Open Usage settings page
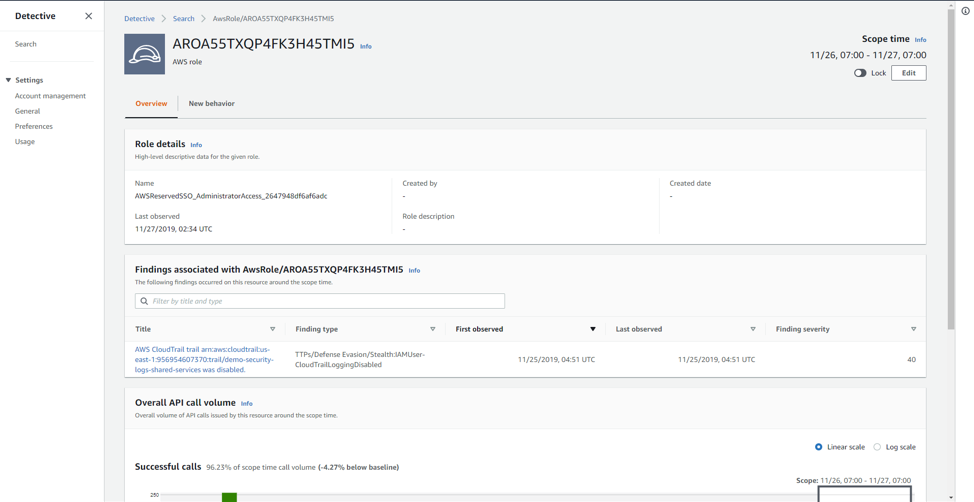The image size is (974, 502). tap(25, 142)
